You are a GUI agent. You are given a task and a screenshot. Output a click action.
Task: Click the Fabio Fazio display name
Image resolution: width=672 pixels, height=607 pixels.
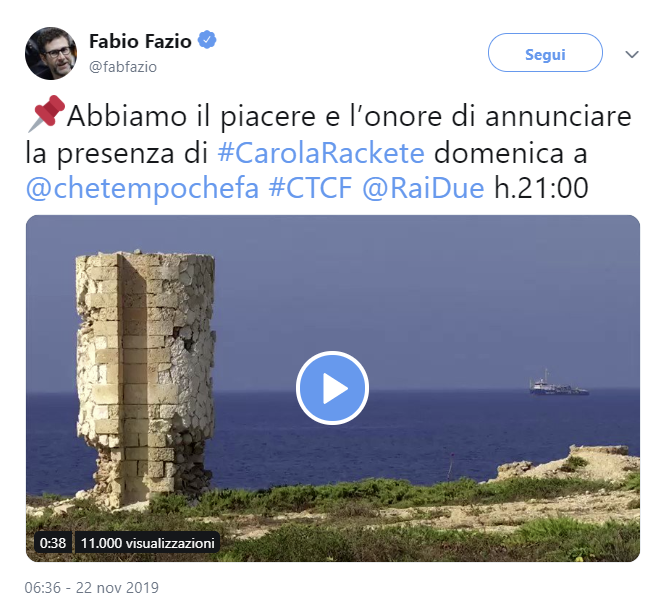pyautogui.click(x=140, y=41)
